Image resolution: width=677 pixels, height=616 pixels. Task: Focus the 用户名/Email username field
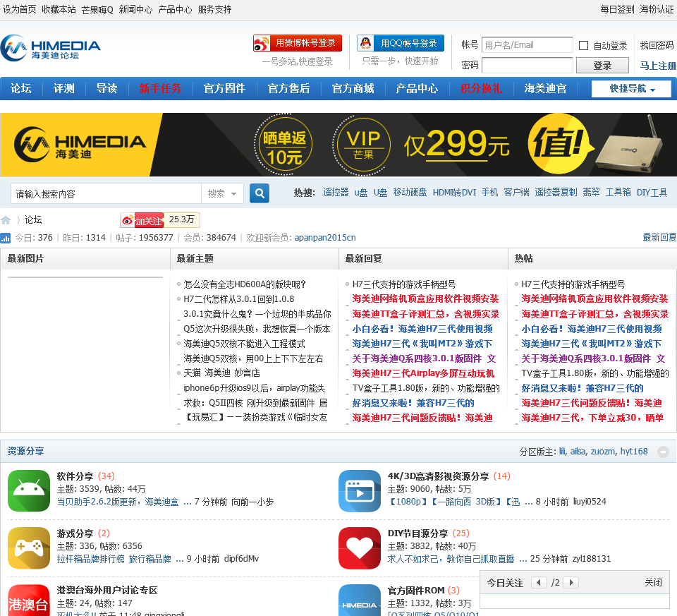point(527,45)
